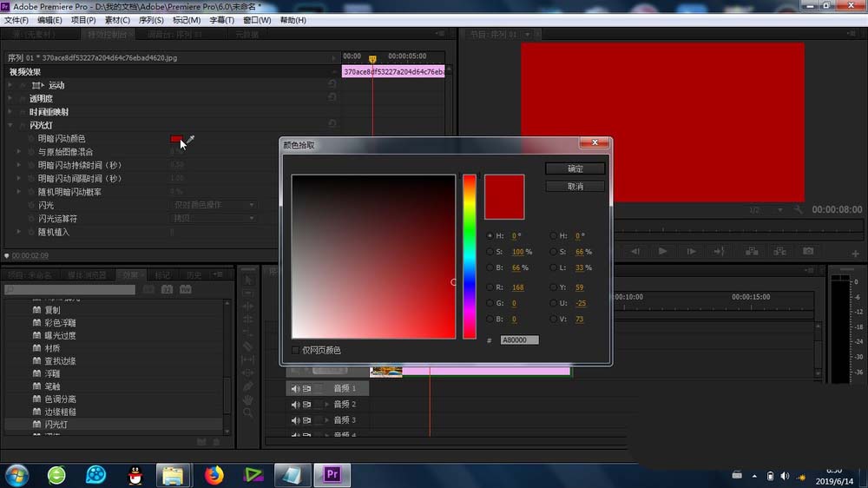Launch Firefox from the taskbar
The image size is (868, 488).
coord(214,475)
